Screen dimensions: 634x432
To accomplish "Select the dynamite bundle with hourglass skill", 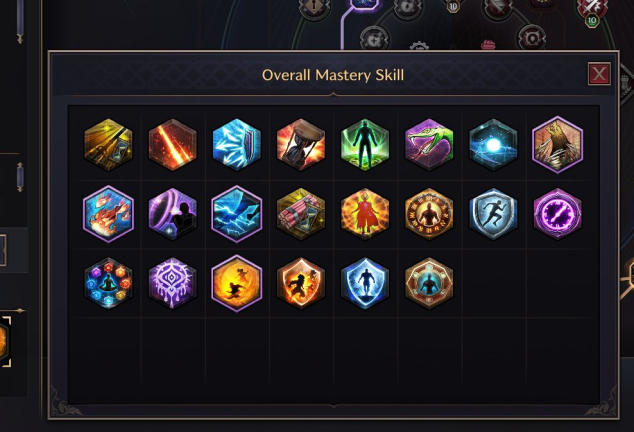I will [301, 214].
